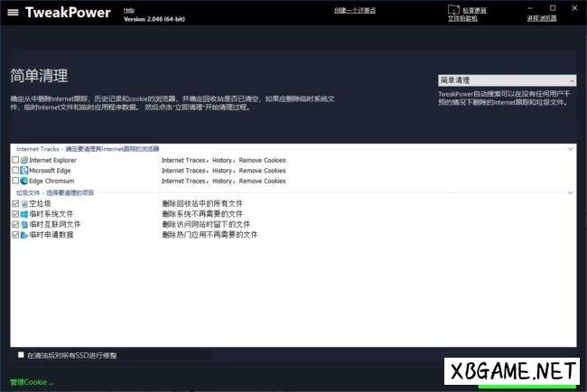
Task: Click the recycle bin icon beside 空垃圾
Action: [x=24, y=204]
